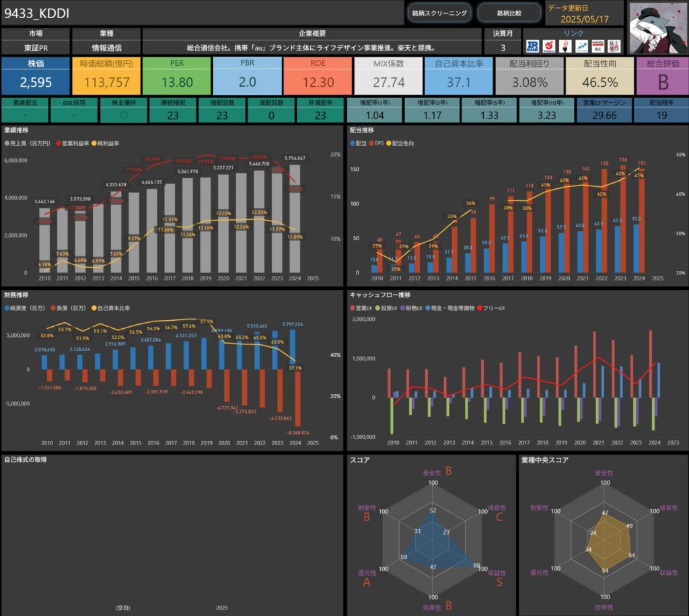This screenshot has width=689, height=616.
Task: Click the 2024 sales bar labeled 5,754,047
Action: 295,219
